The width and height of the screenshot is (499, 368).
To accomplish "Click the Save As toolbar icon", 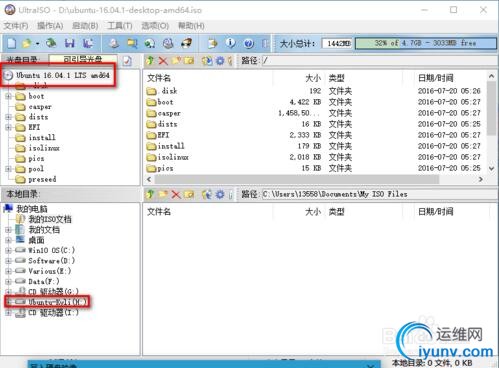I will coord(88,43).
